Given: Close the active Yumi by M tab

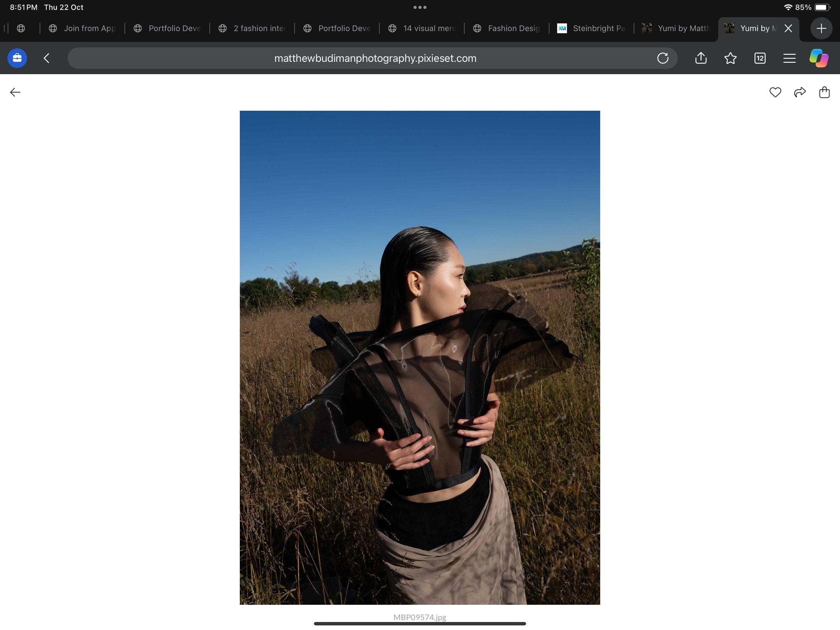Looking at the screenshot, I should pyautogui.click(x=788, y=28).
